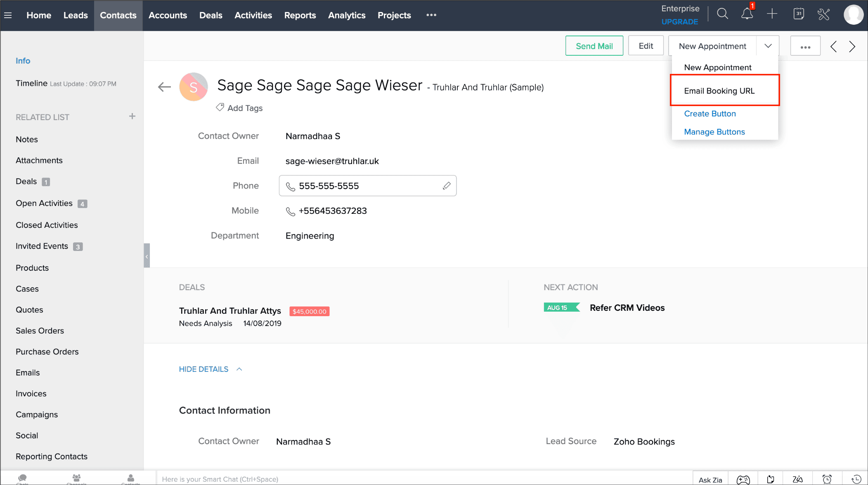Select Email Booking URL menu entry
The width and height of the screenshot is (868, 485).
click(x=719, y=91)
